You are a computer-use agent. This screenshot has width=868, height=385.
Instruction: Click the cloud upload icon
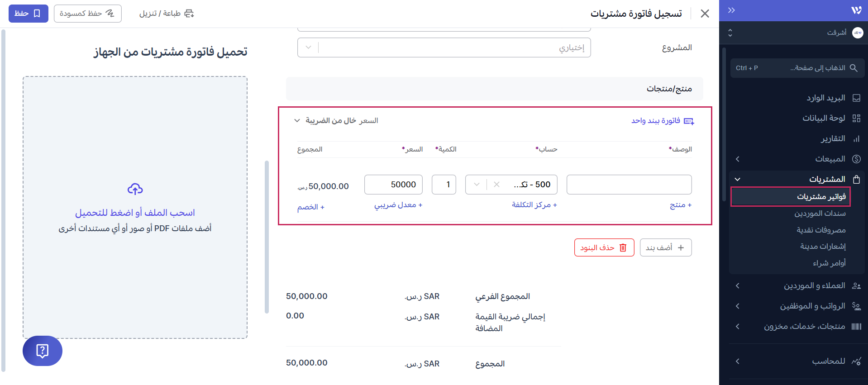[135, 189]
